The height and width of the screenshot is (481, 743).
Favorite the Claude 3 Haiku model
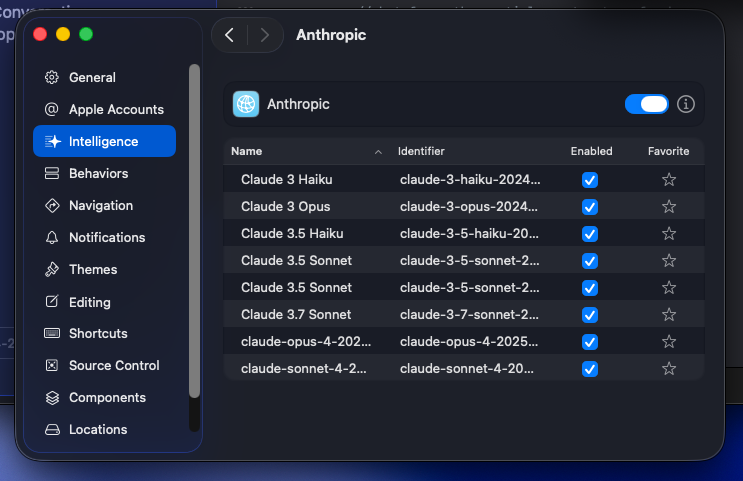669,180
